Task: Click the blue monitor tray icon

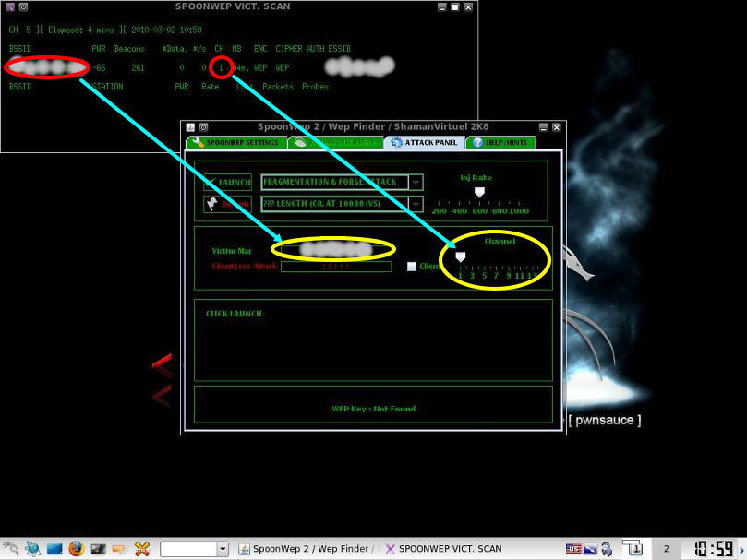Action: [590, 549]
